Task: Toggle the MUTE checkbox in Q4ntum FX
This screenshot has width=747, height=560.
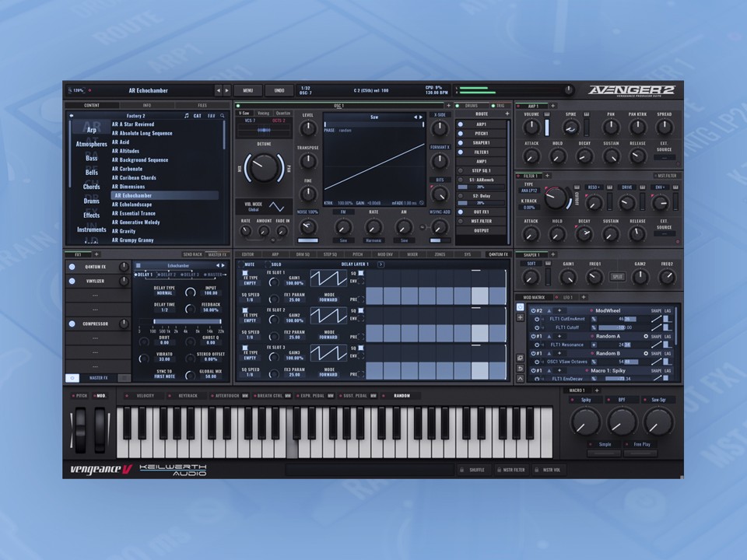Action: coord(240,264)
